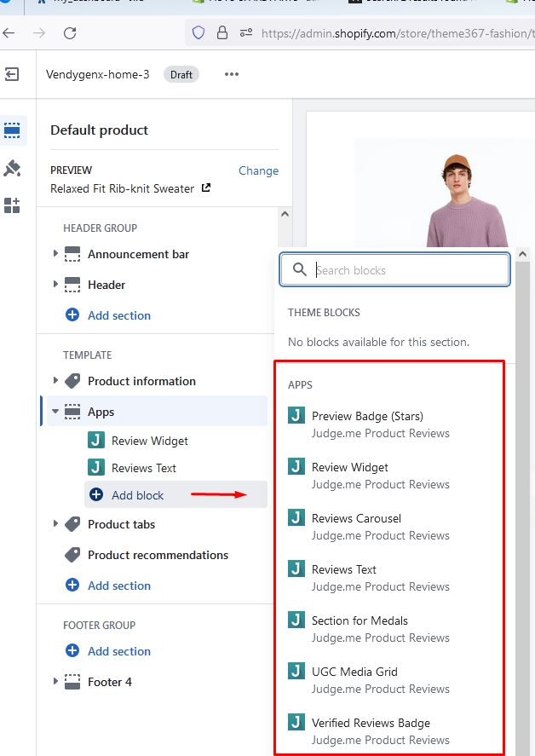The height and width of the screenshot is (756, 535).
Task: Click the magnifier icon in Search blocks
Action: point(300,269)
